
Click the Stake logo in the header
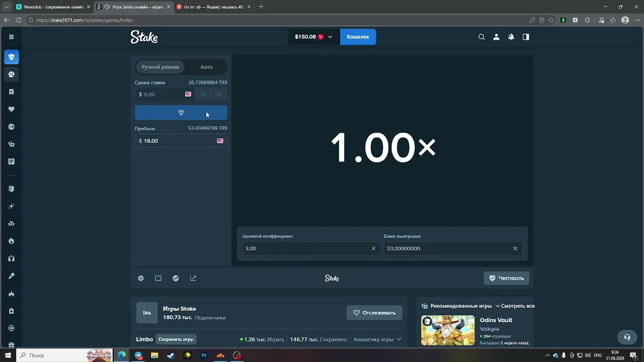[x=144, y=37]
